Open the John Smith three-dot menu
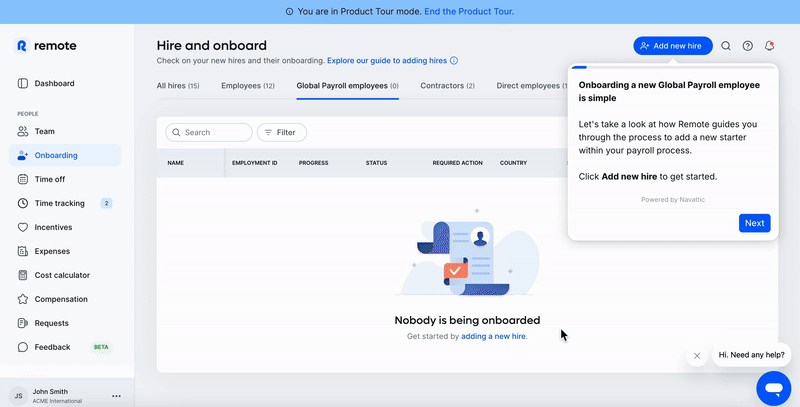The height and width of the screenshot is (407, 800). coord(116,396)
